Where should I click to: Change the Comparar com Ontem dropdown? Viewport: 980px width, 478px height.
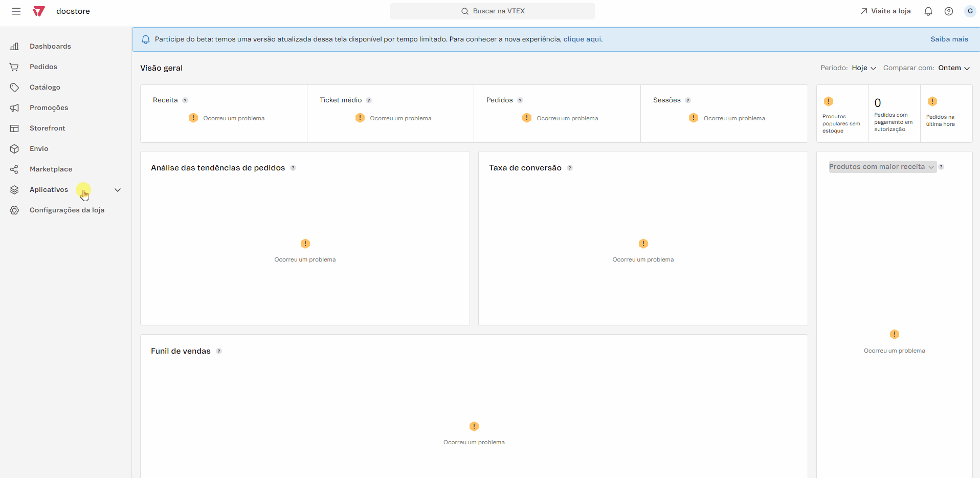[x=954, y=68]
